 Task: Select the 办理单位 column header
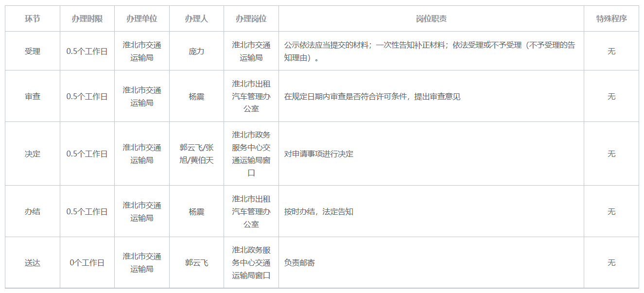coord(142,19)
